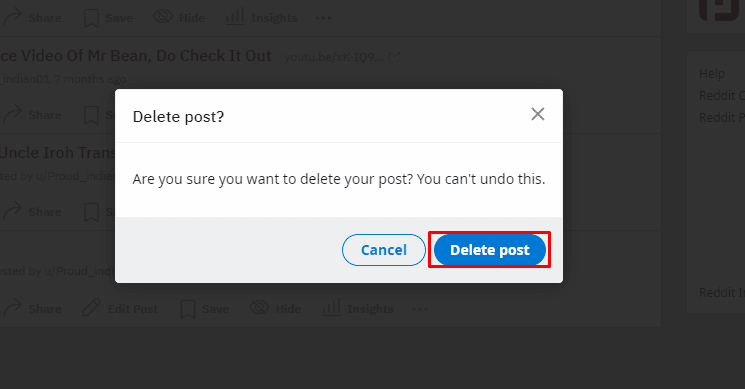Open the Uncle Iroh post title

click(x=57, y=152)
